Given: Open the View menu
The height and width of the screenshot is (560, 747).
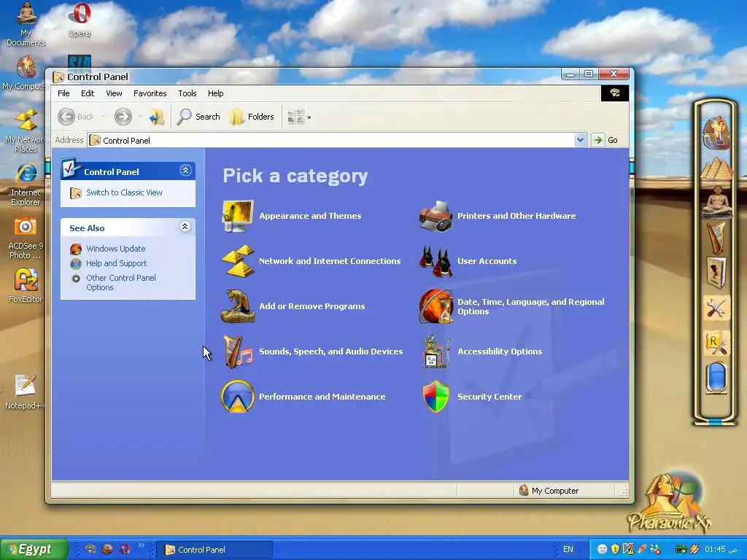Looking at the screenshot, I should pos(114,93).
